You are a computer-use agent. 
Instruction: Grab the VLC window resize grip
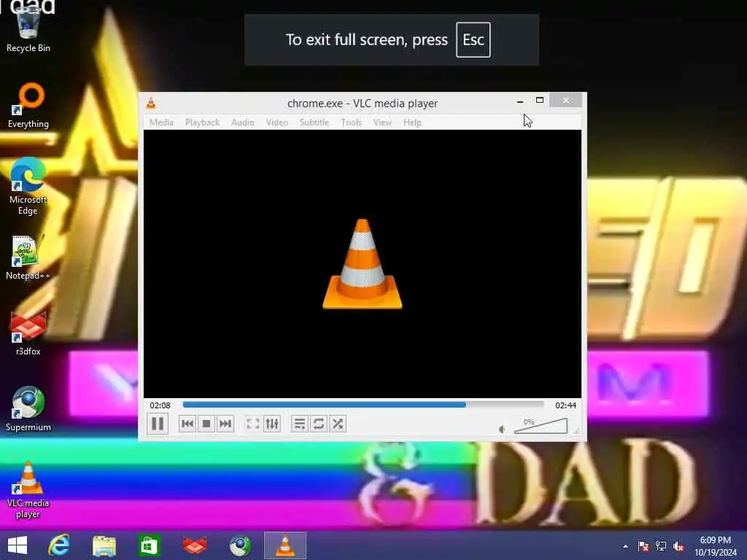tap(576, 430)
